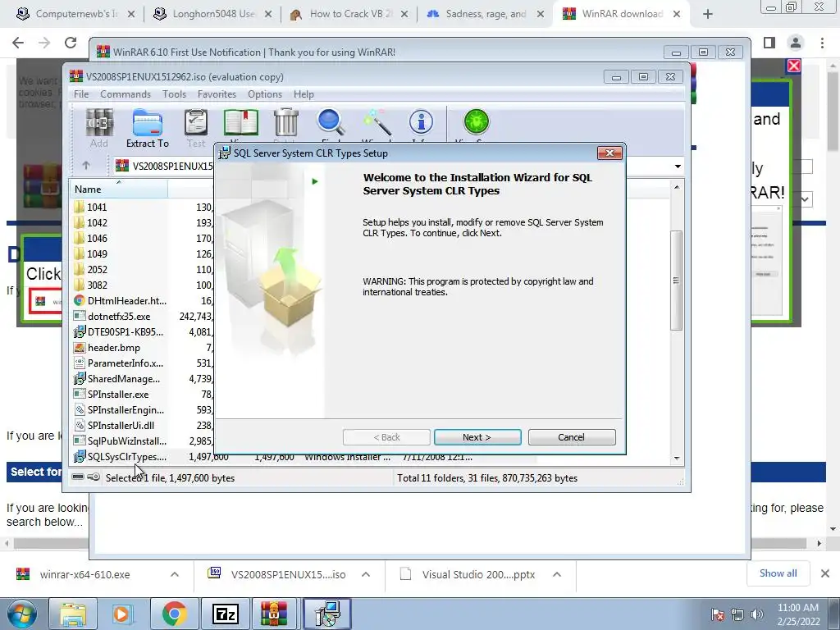This screenshot has width=840, height=630.
Task: Open the Options menu
Action: click(x=265, y=94)
